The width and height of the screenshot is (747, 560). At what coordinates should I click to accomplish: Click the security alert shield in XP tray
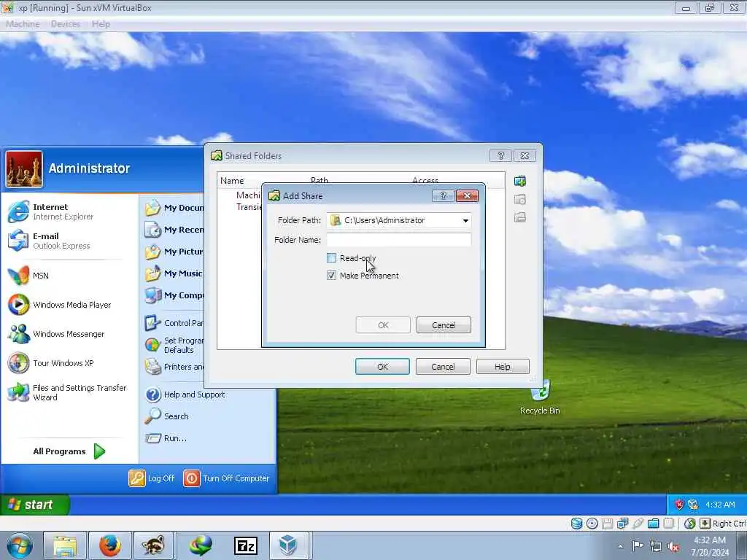pyautogui.click(x=679, y=505)
